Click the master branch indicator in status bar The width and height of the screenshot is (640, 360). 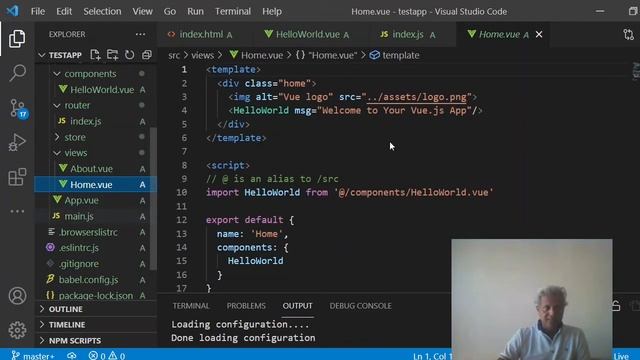pyautogui.click(x=33, y=356)
